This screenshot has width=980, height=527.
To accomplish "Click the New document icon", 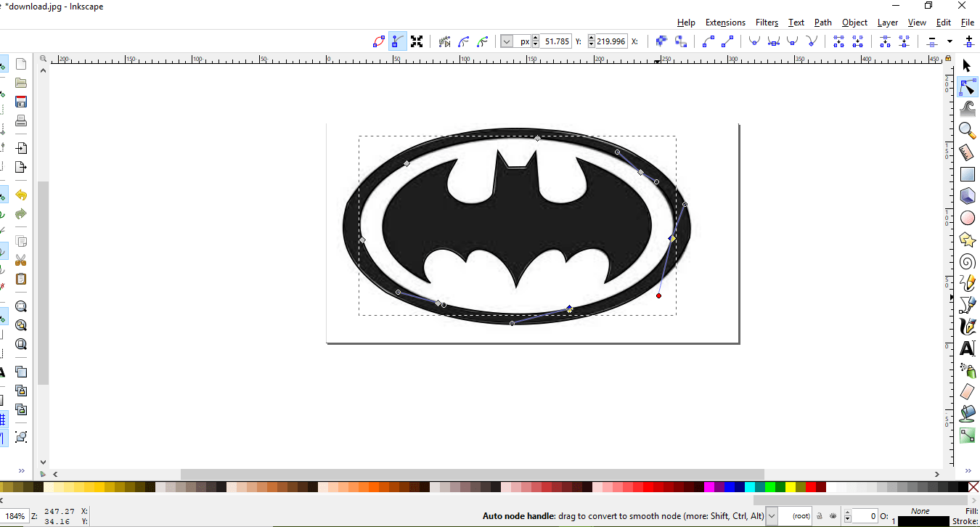I will click(21, 64).
